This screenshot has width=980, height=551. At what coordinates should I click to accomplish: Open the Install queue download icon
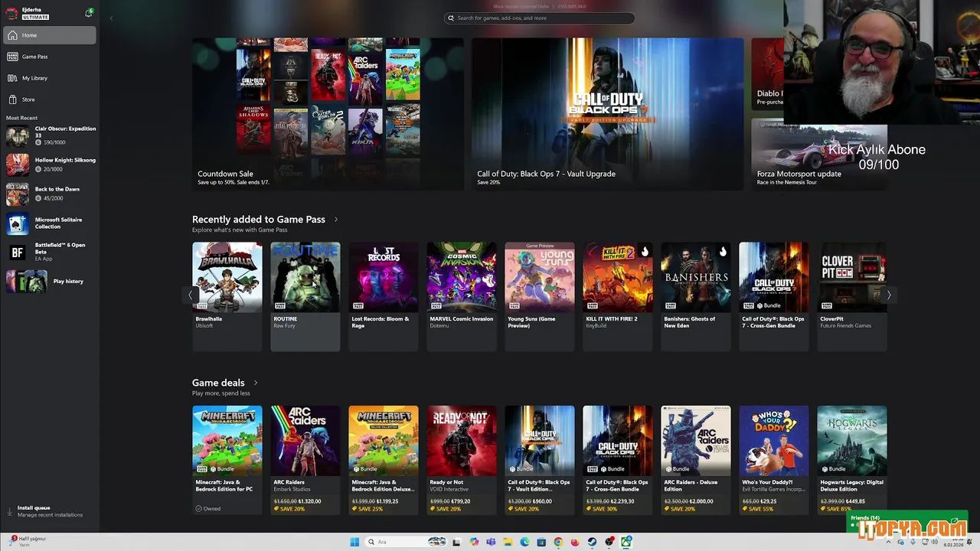pos(10,510)
